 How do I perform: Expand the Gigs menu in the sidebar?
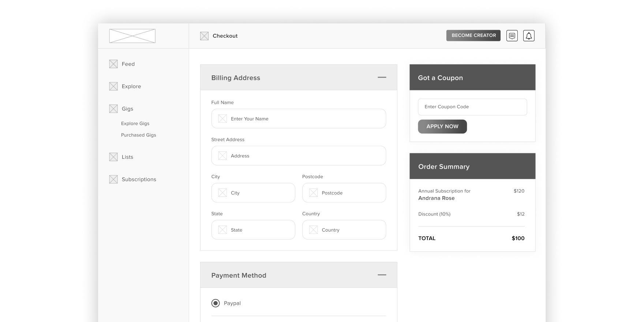click(x=127, y=109)
